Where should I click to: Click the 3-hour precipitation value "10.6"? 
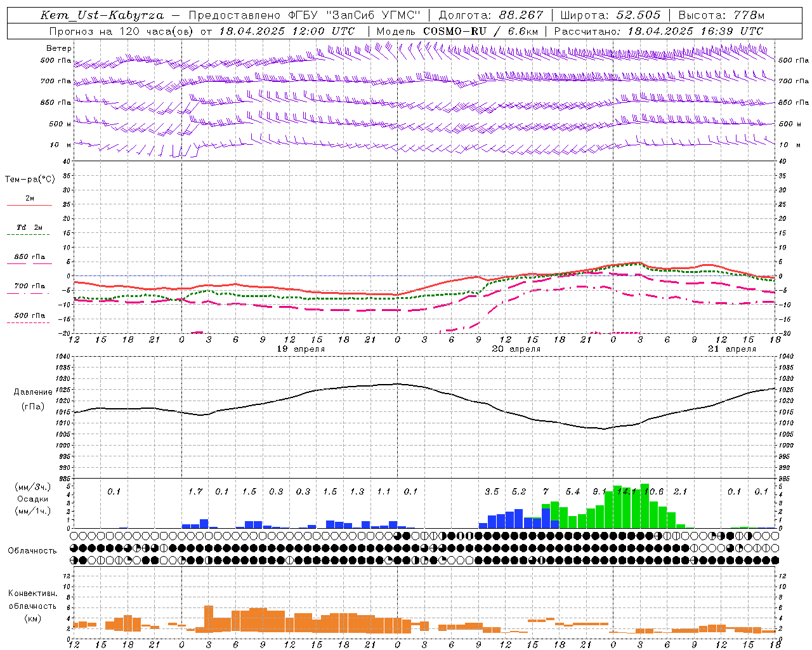(x=653, y=491)
